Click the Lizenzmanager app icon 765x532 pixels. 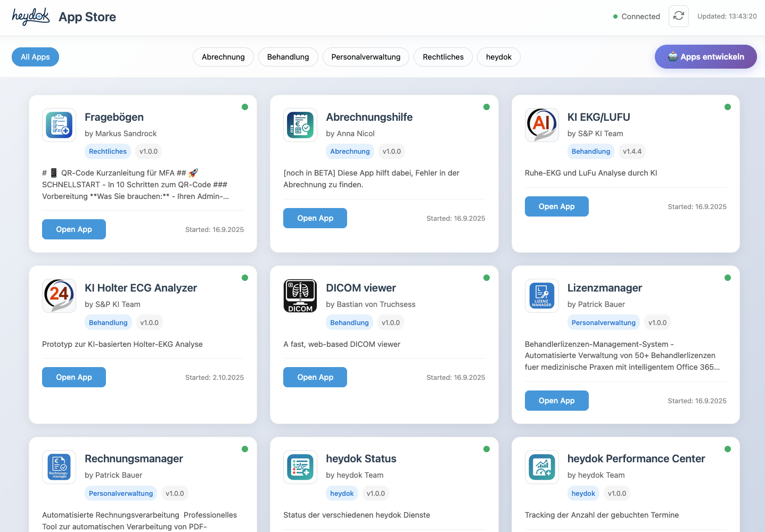542,296
